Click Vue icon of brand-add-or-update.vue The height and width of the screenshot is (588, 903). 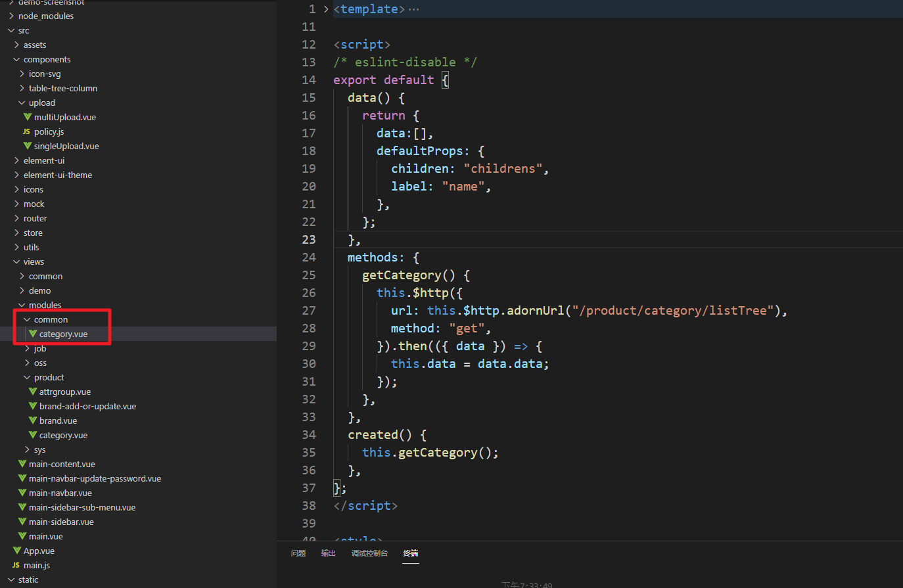click(x=33, y=406)
